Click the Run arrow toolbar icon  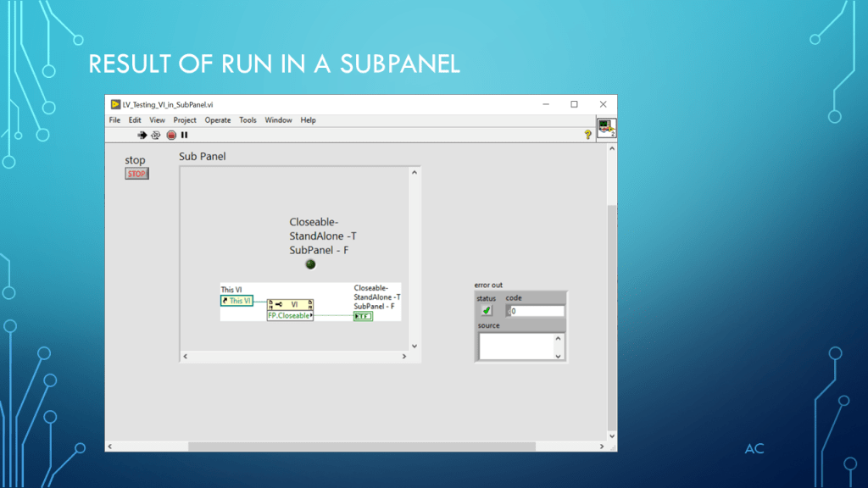coord(142,135)
